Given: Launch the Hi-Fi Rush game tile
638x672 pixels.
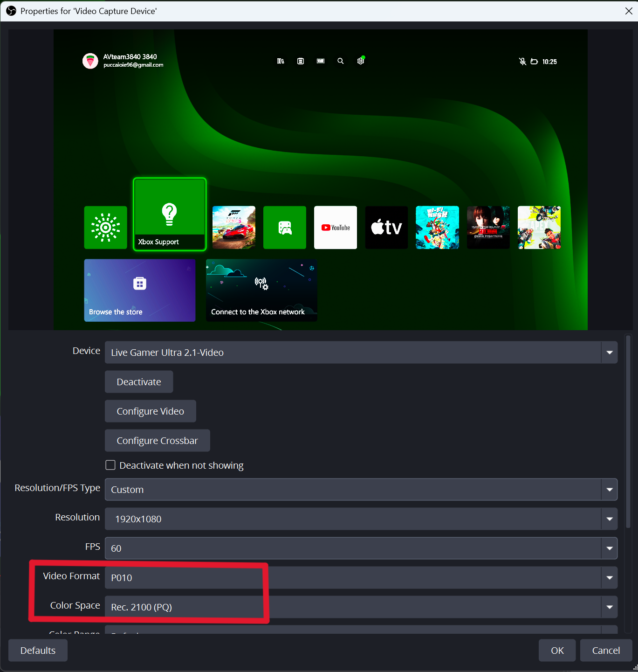Looking at the screenshot, I should tap(437, 228).
